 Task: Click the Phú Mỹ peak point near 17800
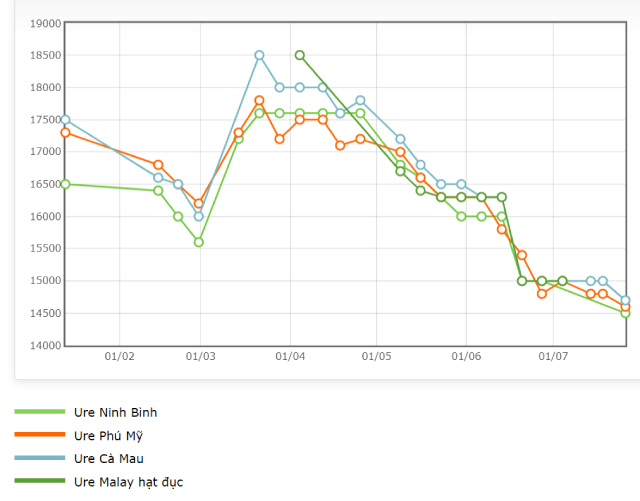259,100
